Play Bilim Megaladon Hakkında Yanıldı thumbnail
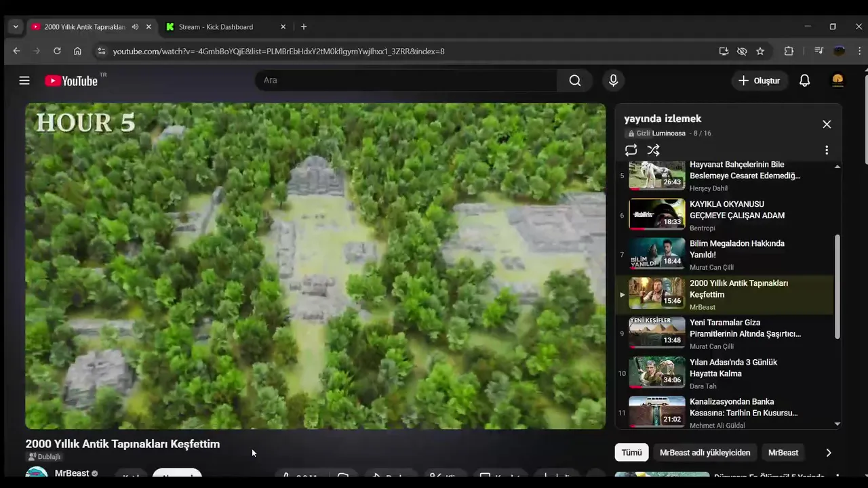The width and height of the screenshot is (868, 488). coord(656,253)
